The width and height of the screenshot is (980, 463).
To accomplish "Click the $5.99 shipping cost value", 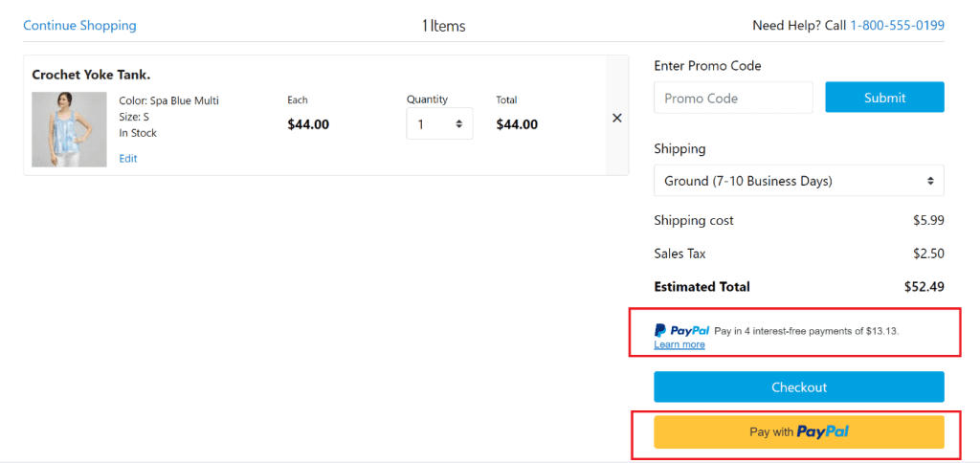I will (x=928, y=220).
